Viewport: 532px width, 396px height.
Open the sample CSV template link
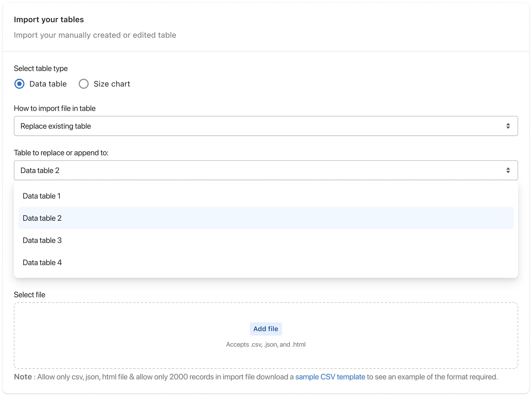tap(330, 377)
